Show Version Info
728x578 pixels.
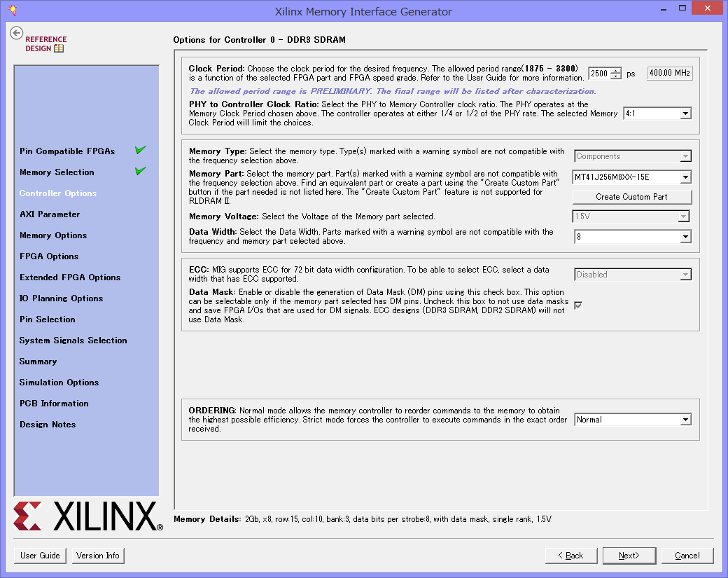[98, 556]
